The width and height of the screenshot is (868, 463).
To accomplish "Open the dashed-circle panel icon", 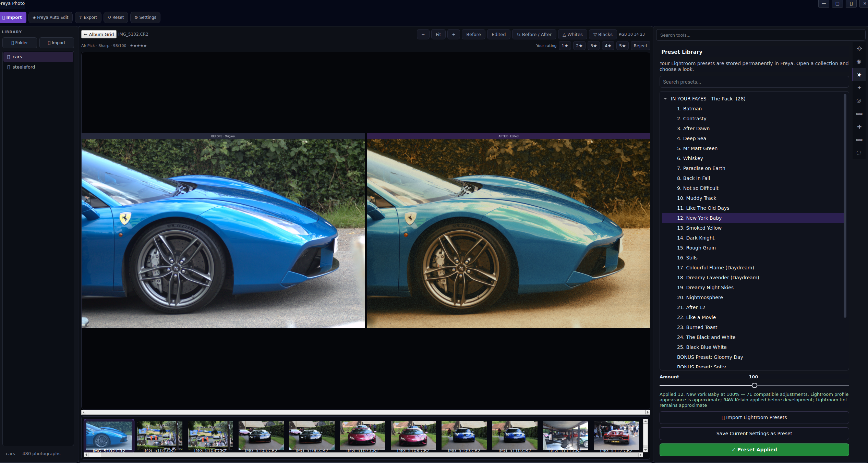I will click(x=859, y=153).
